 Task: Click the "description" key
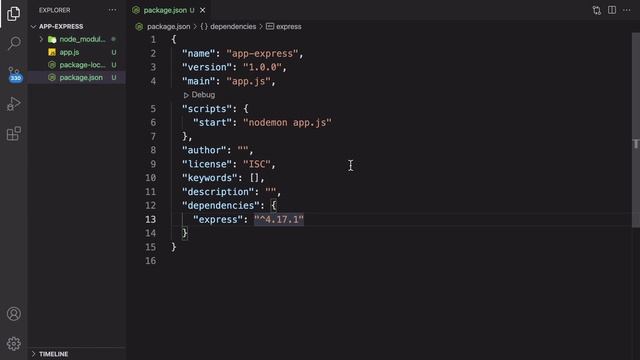pos(218,192)
